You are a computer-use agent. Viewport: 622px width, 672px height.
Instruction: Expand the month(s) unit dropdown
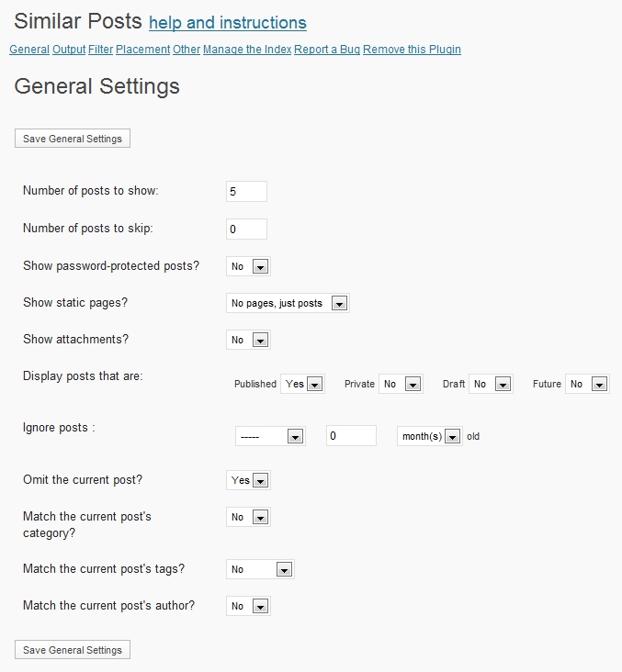click(429, 436)
